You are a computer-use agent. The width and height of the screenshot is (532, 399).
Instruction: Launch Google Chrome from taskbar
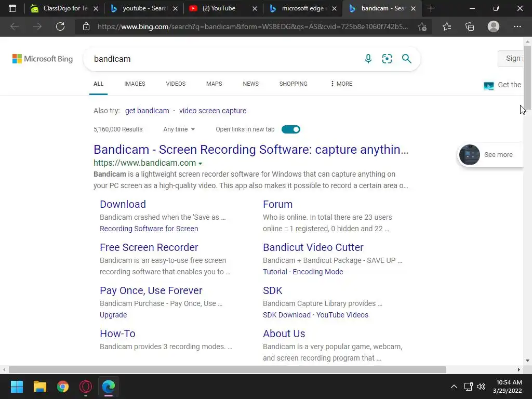(x=63, y=387)
